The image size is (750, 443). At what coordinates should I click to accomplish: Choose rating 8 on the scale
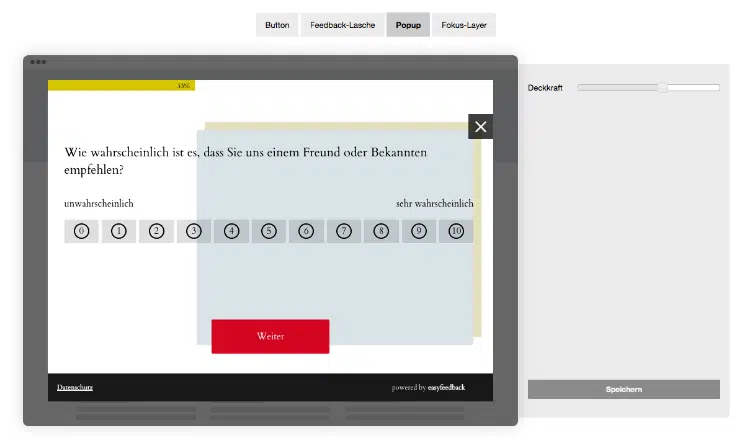[381, 231]
